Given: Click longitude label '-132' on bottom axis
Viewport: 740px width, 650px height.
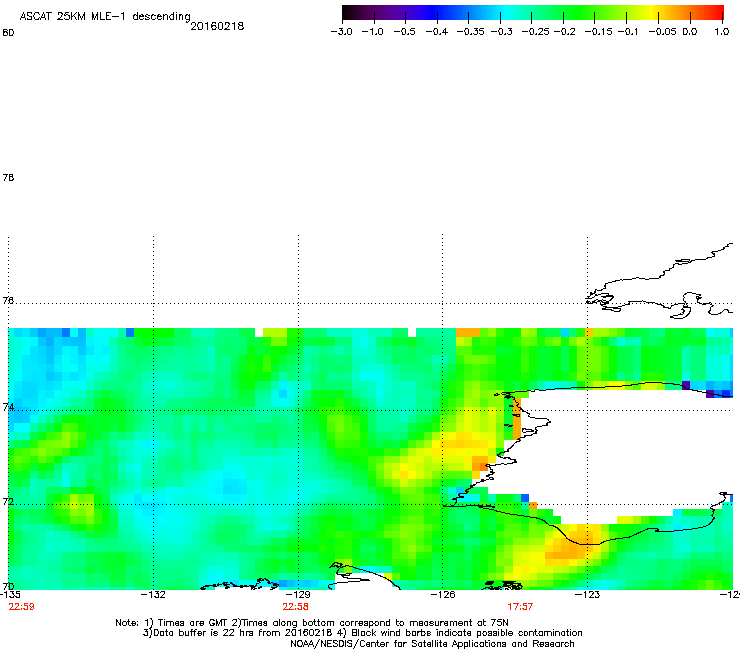Looking at the screenshot, I should pos(153,595).
